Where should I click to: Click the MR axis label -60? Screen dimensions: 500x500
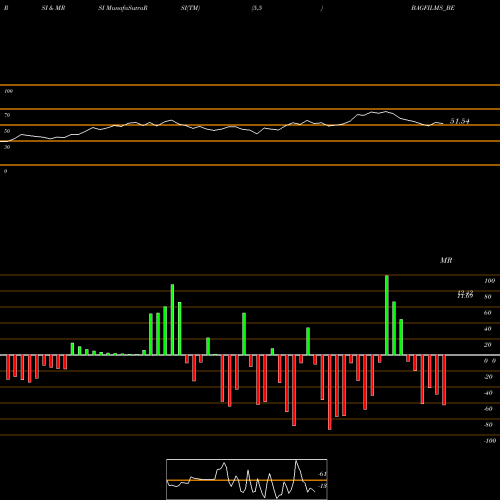click(x=488, y=409)
